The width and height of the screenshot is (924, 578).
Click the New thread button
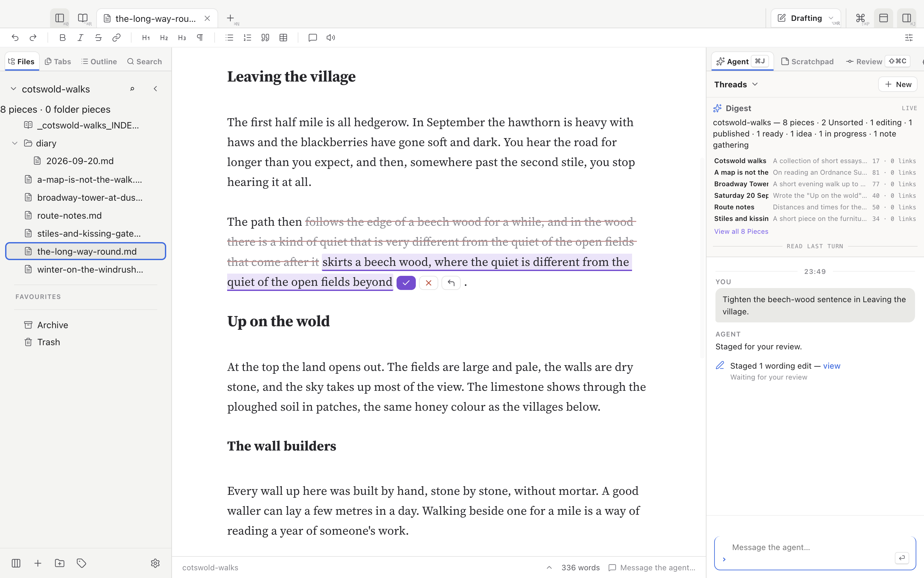898,84
